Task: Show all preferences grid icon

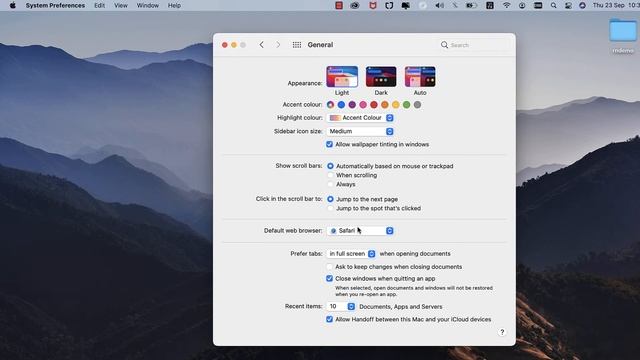Action: click(x=297, y=45)
